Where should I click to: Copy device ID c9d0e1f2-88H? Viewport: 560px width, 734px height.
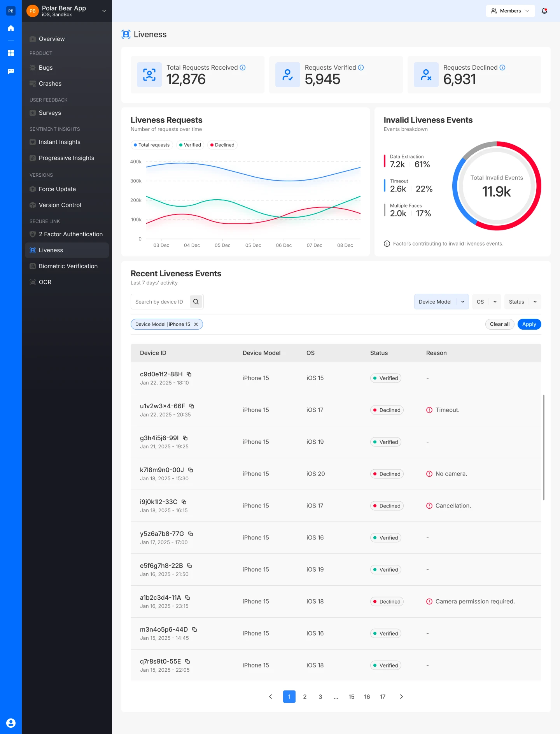tap(189, 374)
